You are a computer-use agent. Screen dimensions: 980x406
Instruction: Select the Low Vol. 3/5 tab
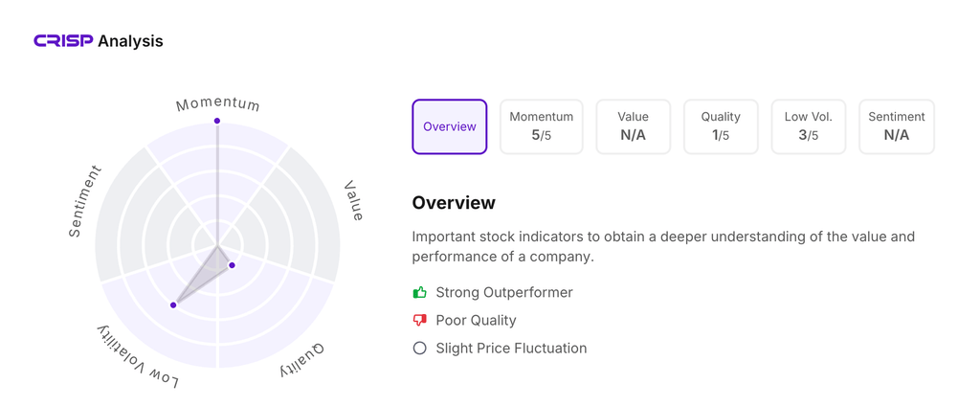pyautogui.click(x=809, y=126)
